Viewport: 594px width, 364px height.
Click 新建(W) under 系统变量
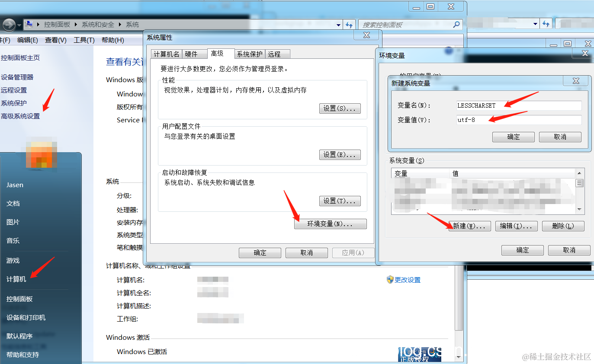click(x=469, y=226)
